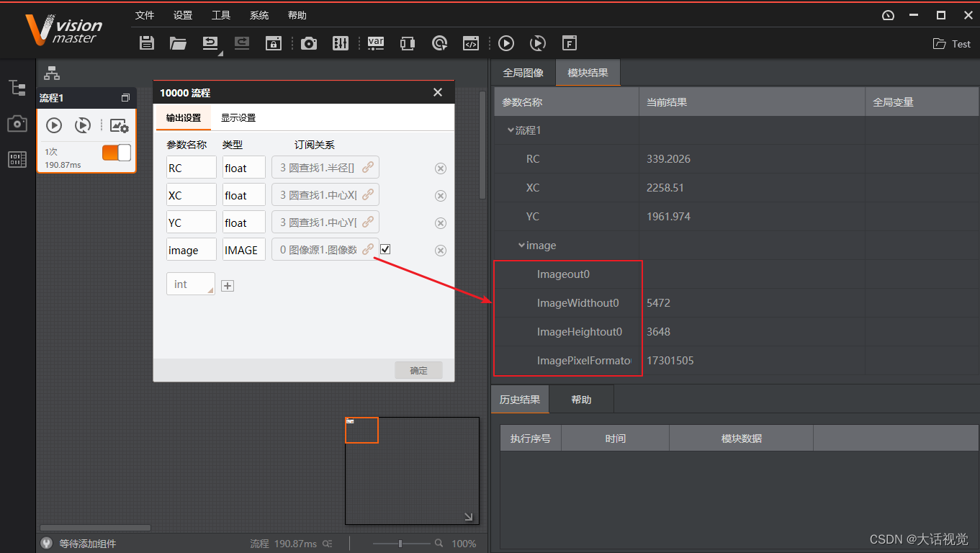
Task: Click the communication management icon
Action: click(x=407, y=43)
